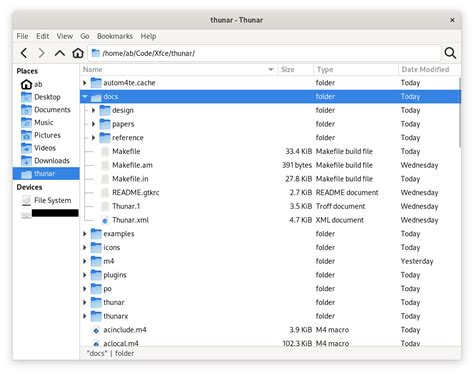Close the Thunar window

click(452, 20)
